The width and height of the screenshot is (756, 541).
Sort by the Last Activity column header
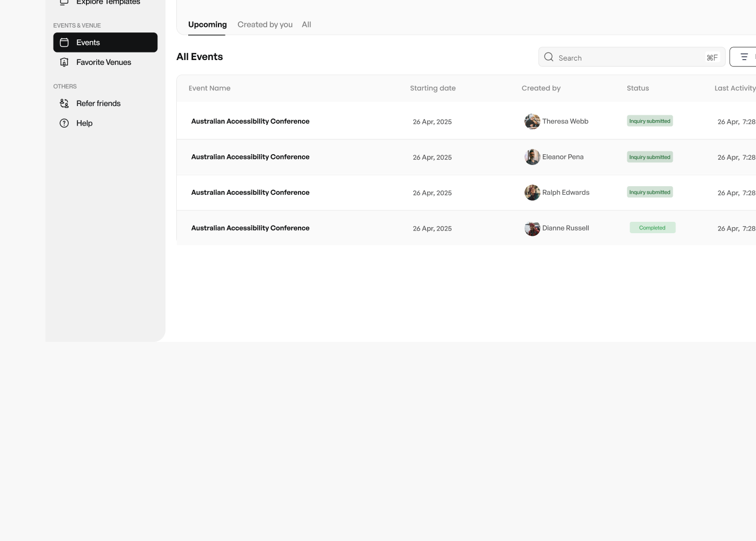[x=735, y=88]
